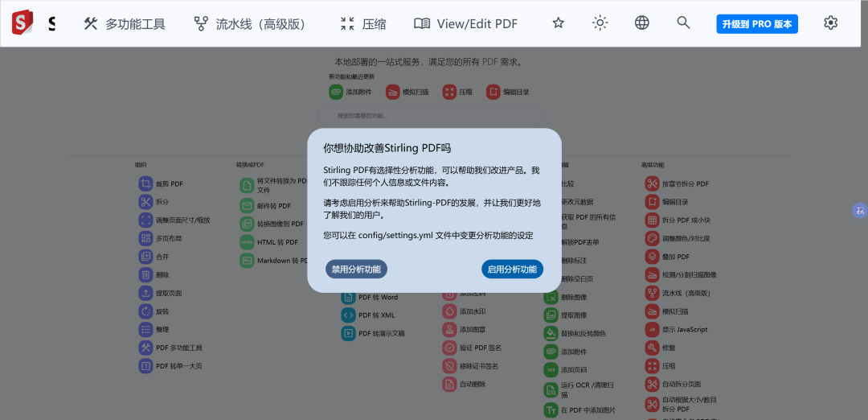The width and height of the screenshot is (868, 420).
Task: Open 调整页面尺寸/缩放 tool
Action: click(174, 220)
